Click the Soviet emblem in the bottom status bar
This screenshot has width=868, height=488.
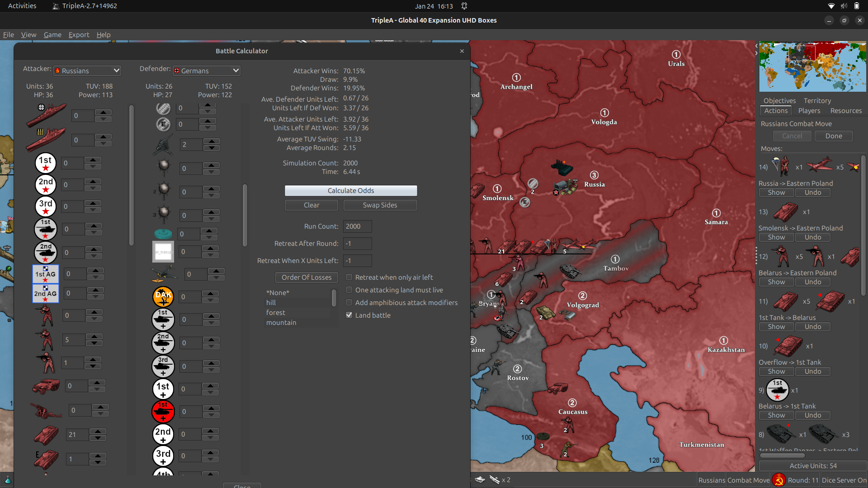pyautogui.click(x=778, y=480)
